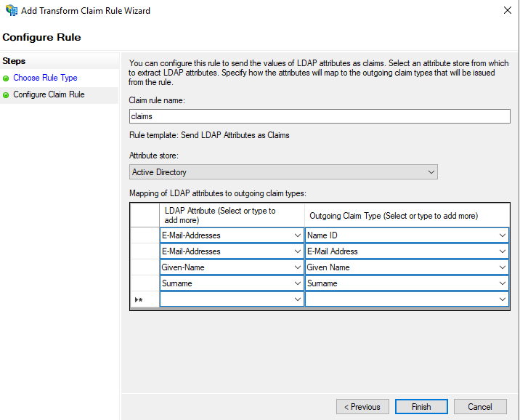
Task: Open the Given-Name LDAP attribute dropdown
Action: 298,267
